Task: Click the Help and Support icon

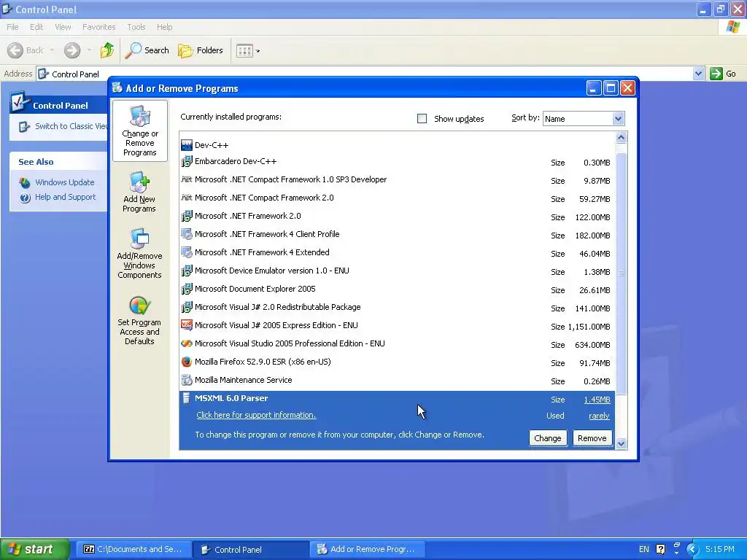Action: pyautogui.click(x=25, y=197)
